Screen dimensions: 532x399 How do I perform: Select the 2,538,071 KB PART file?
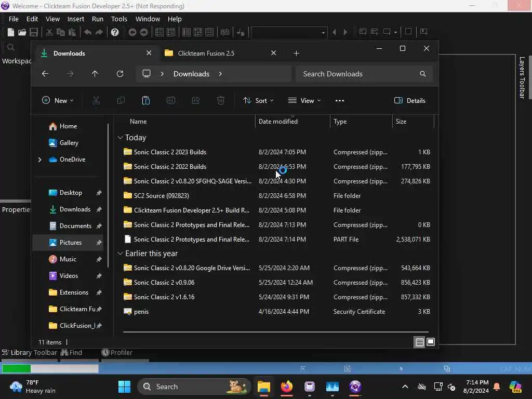[x=276, y=239]
